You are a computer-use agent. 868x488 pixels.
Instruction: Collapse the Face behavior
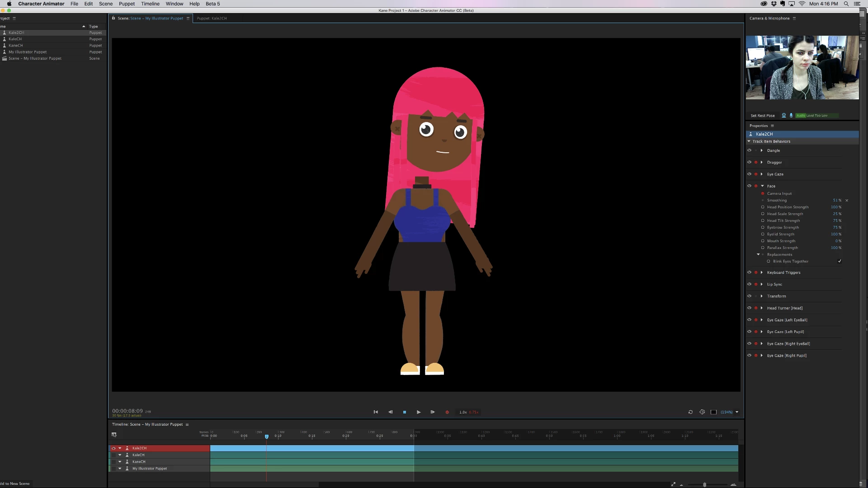[762, 186]
